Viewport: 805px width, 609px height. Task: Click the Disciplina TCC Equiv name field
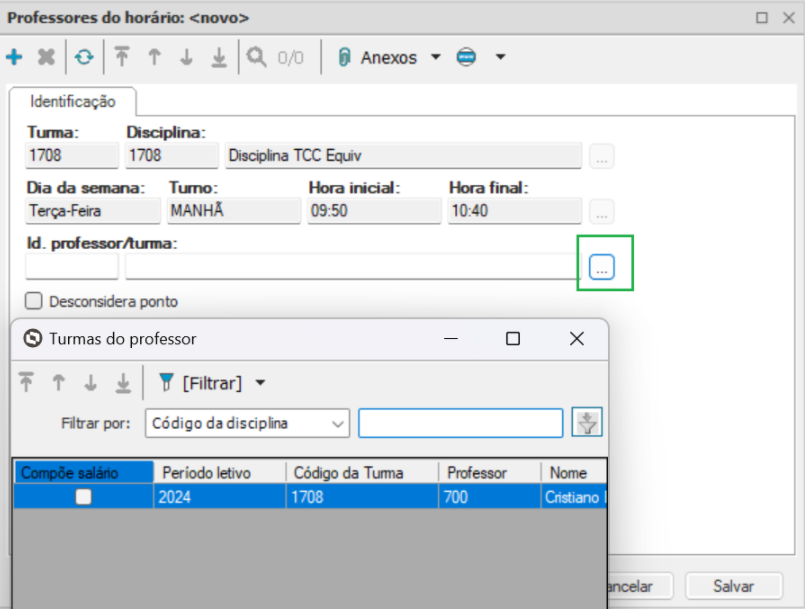pos(403,156)
